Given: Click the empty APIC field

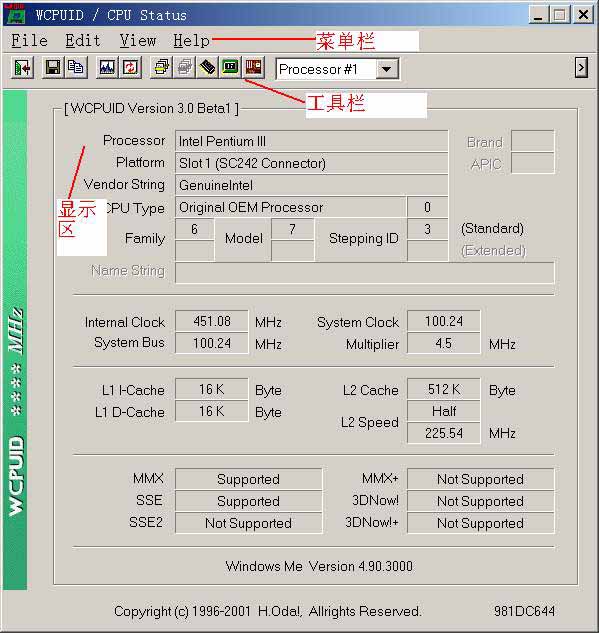Looking at the screenshot, I should (532, 163).
